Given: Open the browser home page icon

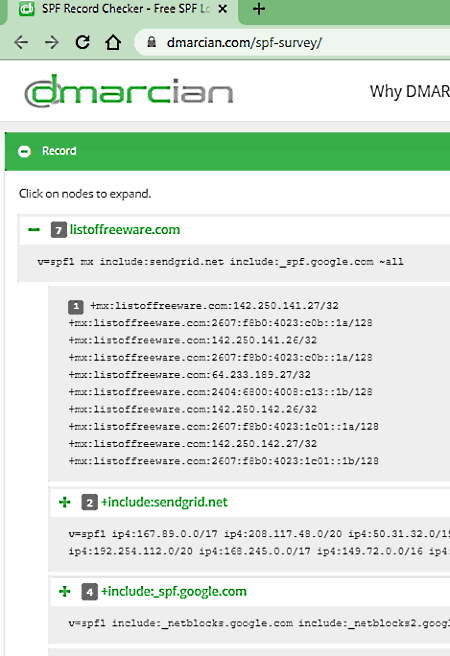Looking at the screenshot, I should 113,42.
